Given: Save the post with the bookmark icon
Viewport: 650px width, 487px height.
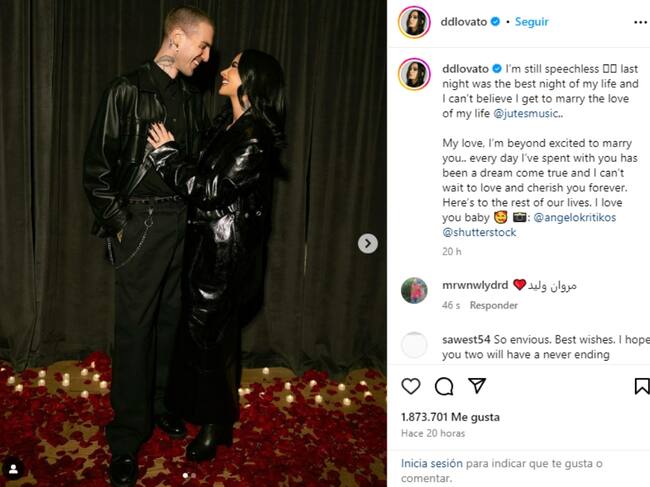Looking at the screenshot, I should coord(642,386).
